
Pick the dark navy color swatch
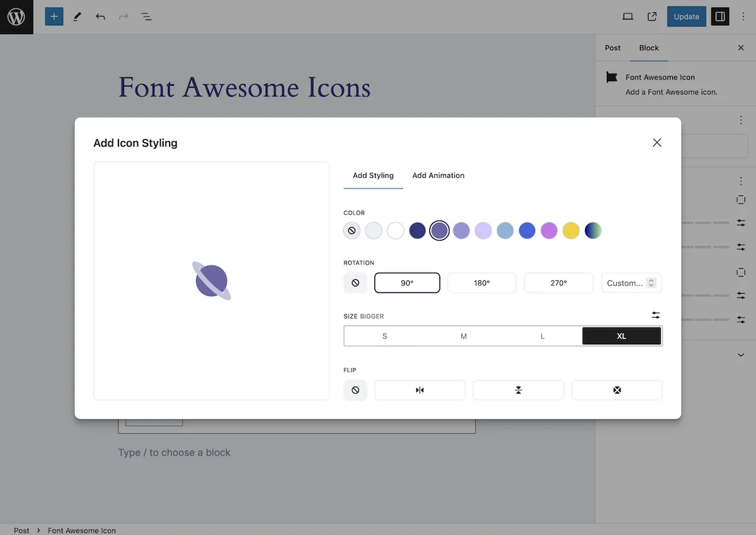coord(417,231)
